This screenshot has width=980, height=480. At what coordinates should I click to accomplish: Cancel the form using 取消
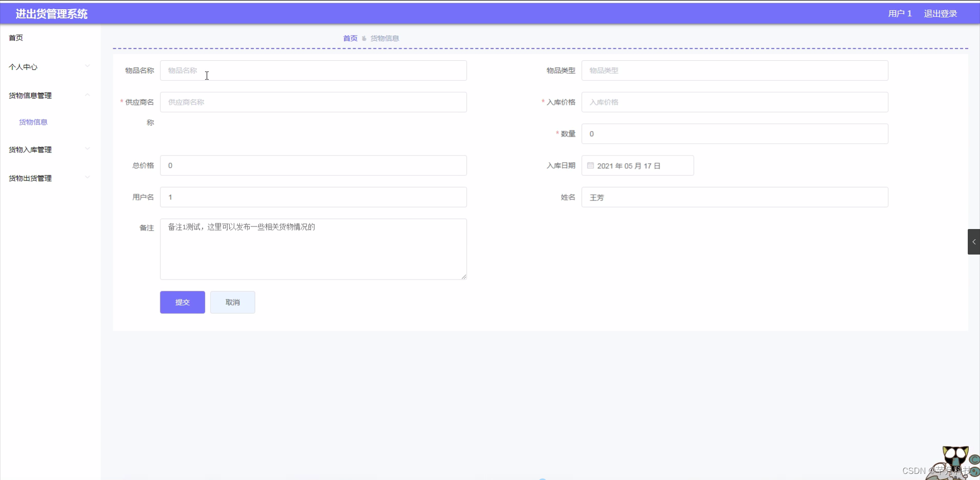coord(232,302)
